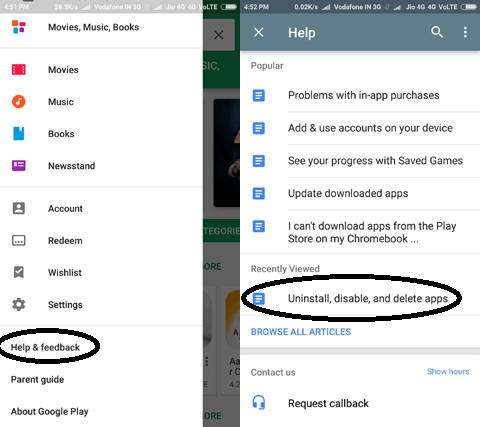Tap three-dot overflow on background app card

[x=207, y=361]
